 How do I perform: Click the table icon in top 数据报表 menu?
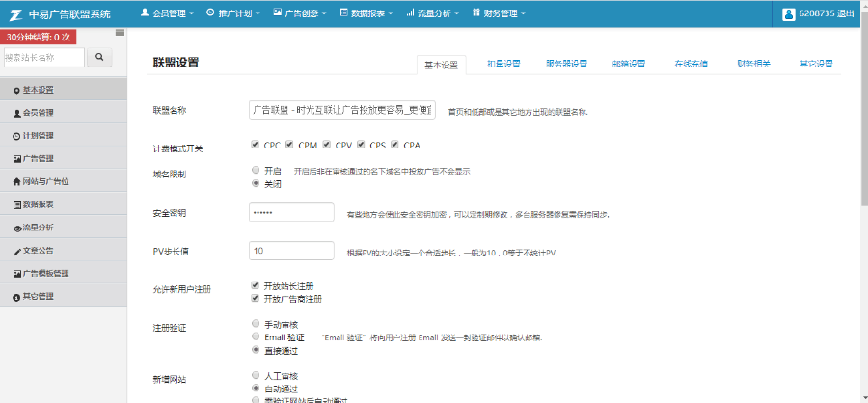[343, 13]
